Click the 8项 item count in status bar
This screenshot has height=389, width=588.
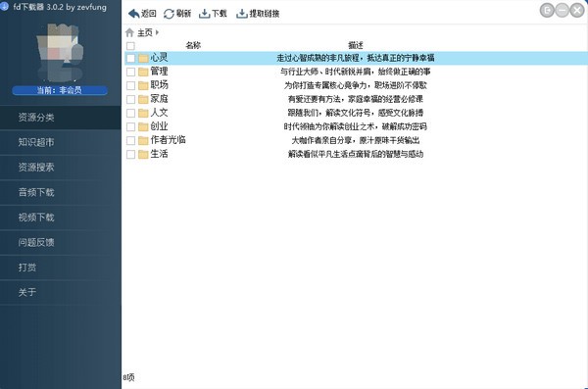tap(128, 377)
